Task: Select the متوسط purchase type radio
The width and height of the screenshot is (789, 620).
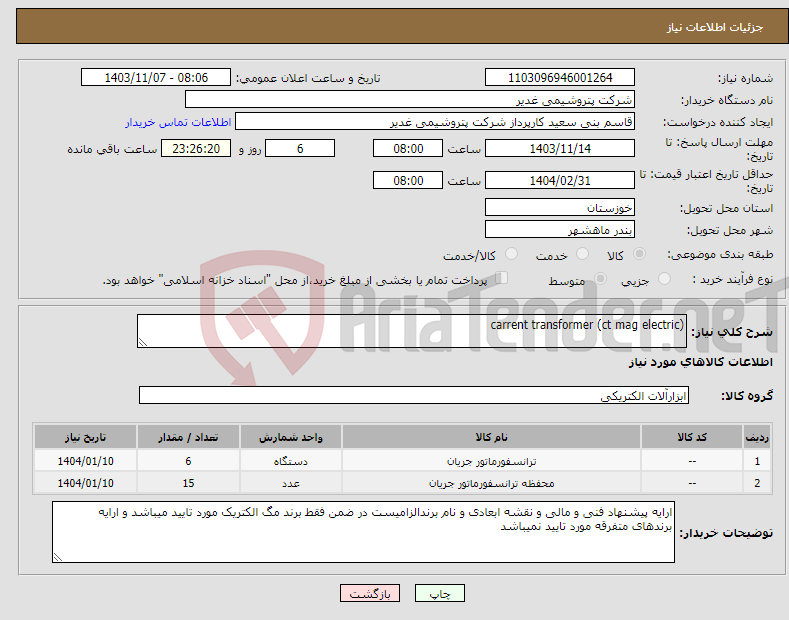Action: [600, 279]
